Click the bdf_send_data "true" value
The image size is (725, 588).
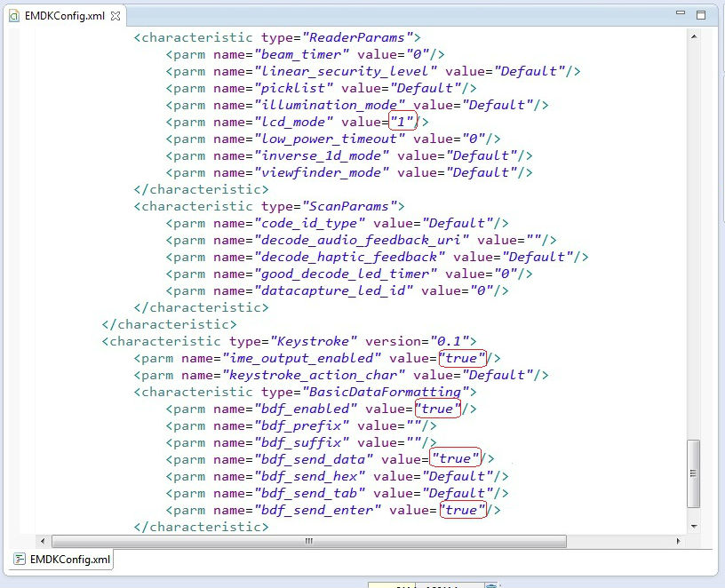coord(454,459)
